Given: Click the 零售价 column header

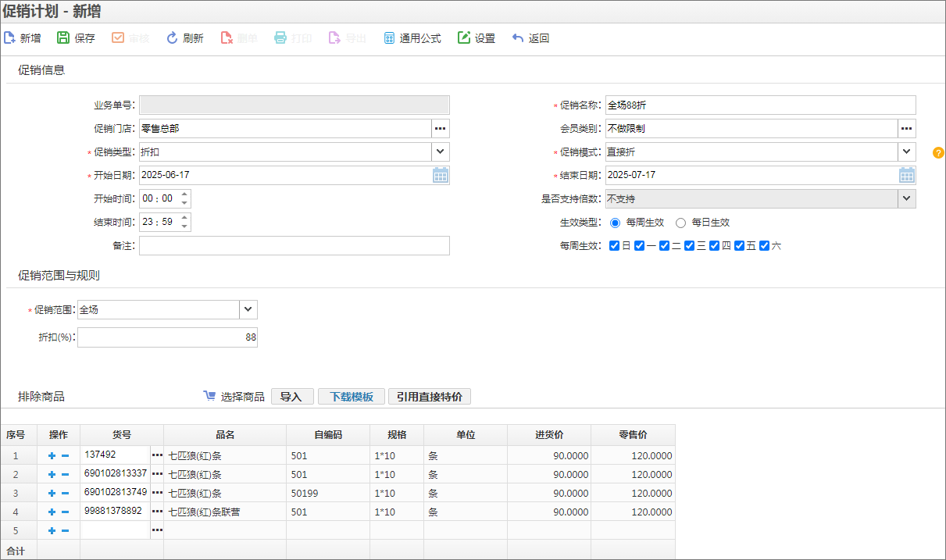Looking at the screenshot, I should [633, 435].
